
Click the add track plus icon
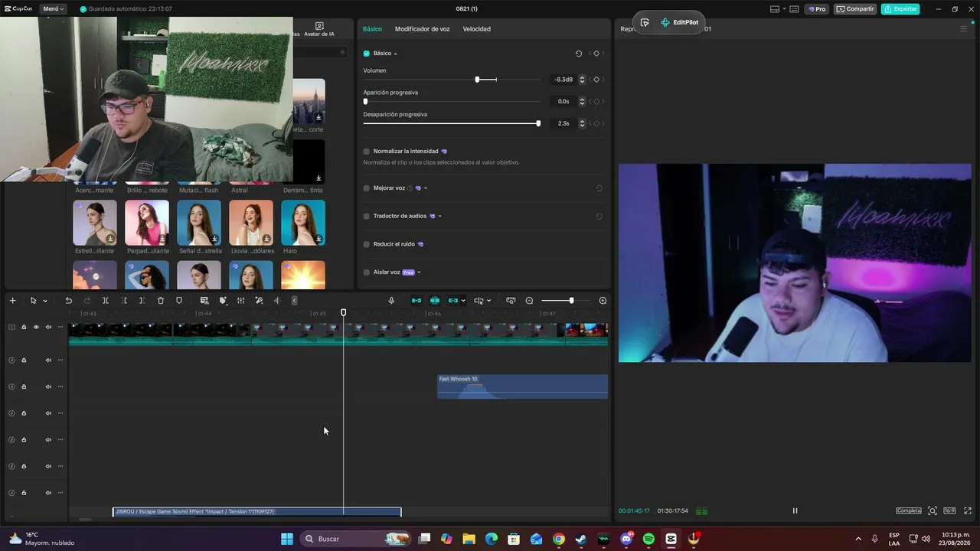12,301
